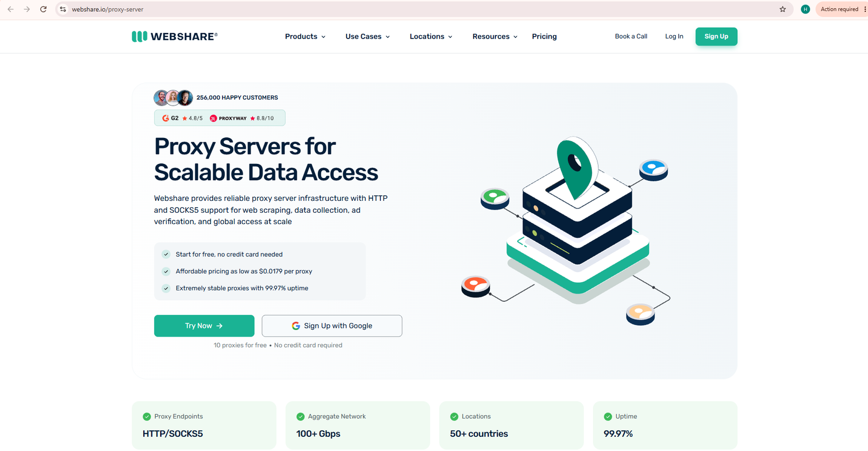Open the Pricing page
Screen dimensions: 868x451
(544, 36)
